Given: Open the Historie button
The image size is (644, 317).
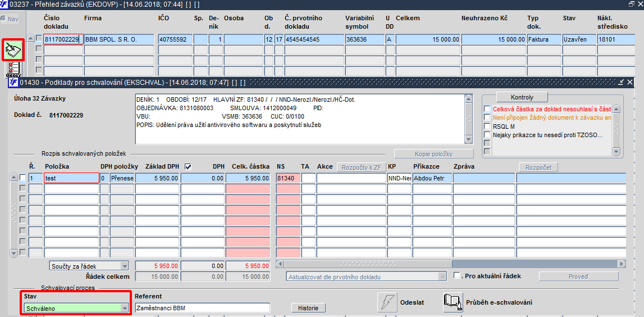Looking at the screenshot, I should pos(308,307).
